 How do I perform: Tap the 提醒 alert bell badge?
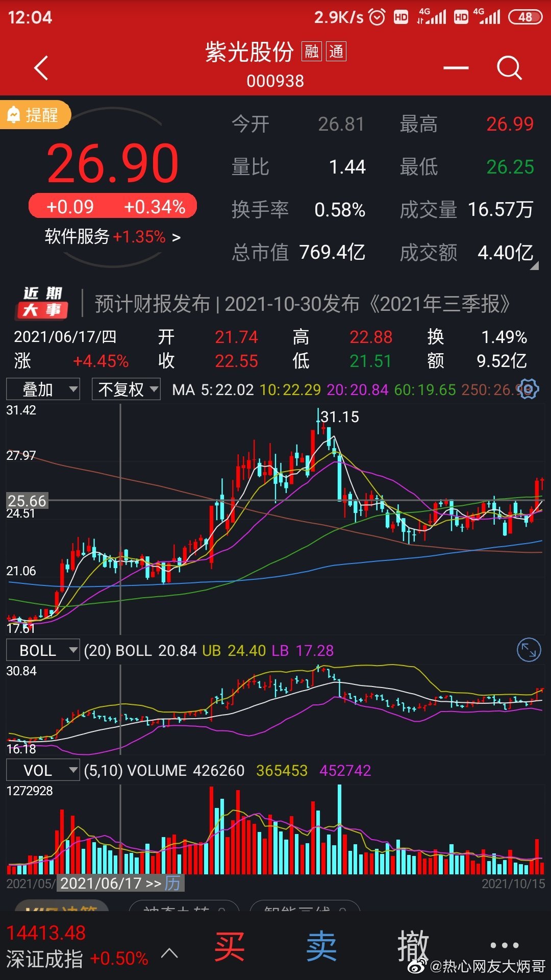click(x=34, y=115)
